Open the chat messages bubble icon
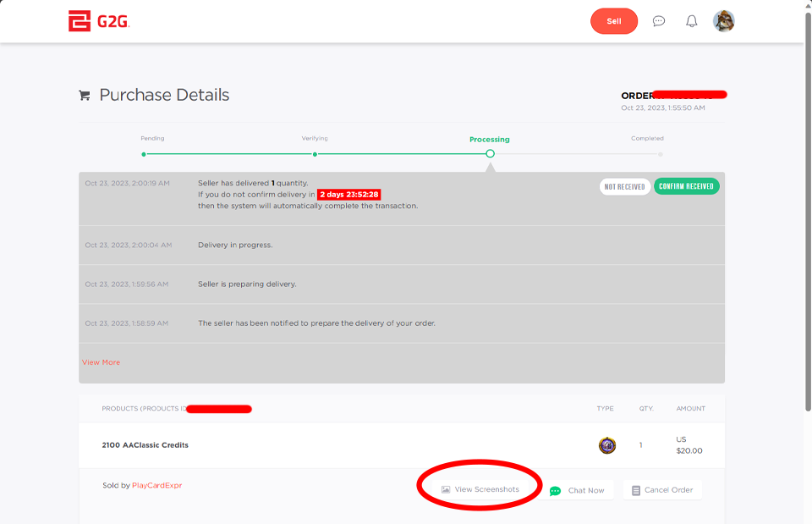 coord(659,20)
